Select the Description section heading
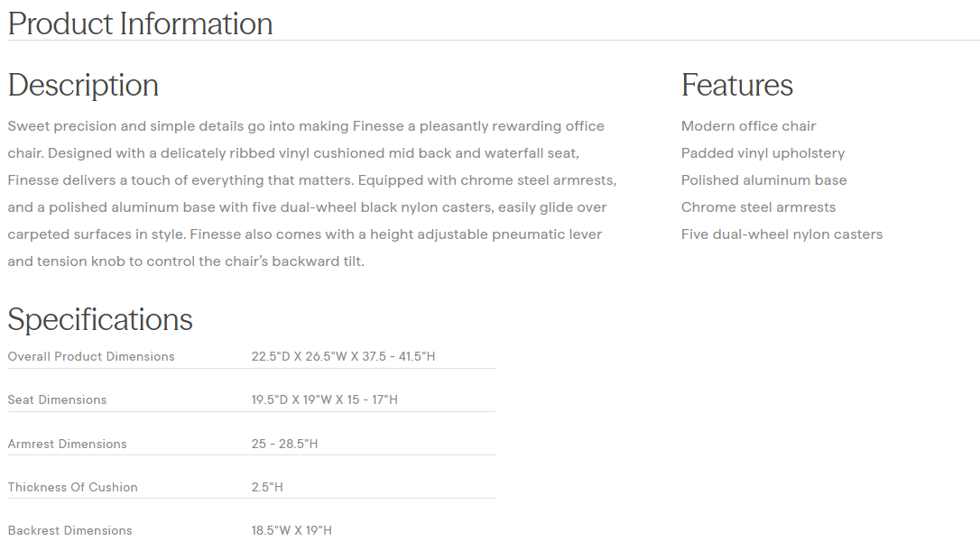The width and height of the screenshot is (980, 541). (x=83, y=85)
